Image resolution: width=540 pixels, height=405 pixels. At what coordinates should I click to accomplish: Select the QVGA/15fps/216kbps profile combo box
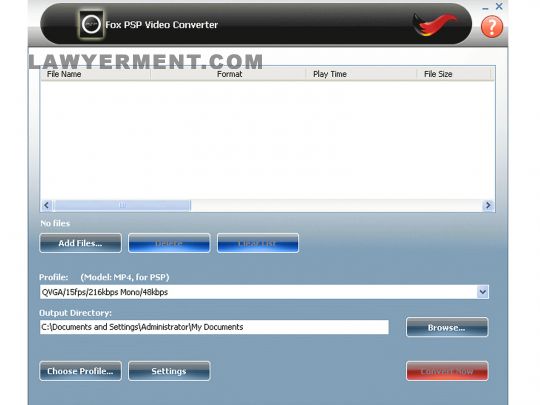tap(264, 292)
